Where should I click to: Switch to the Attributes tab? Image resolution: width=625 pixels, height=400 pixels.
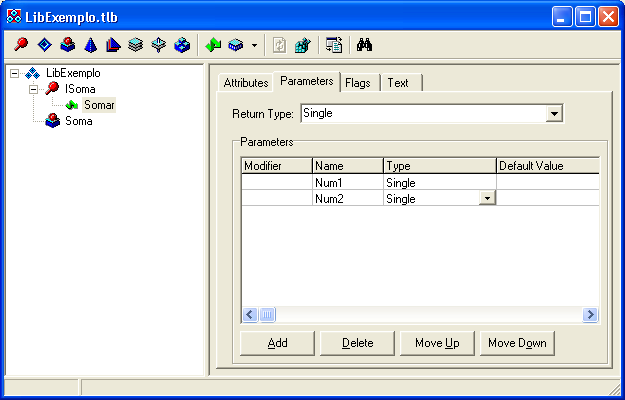[x=245, y=83]
